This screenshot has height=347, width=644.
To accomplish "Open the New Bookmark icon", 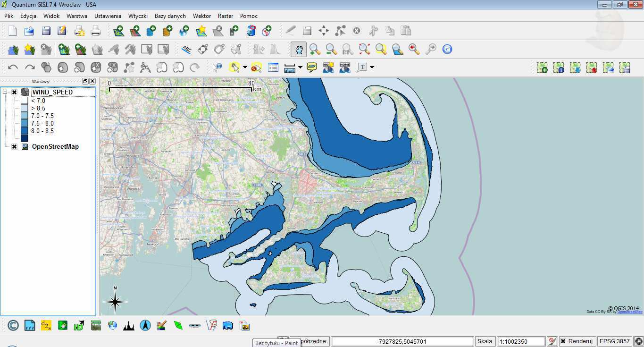I will (x=328, y=68).
